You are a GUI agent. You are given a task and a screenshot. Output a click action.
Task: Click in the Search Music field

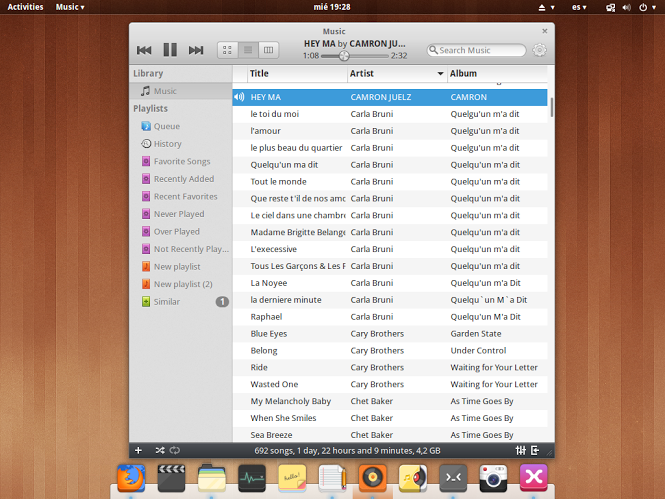(x=476, y=50)
